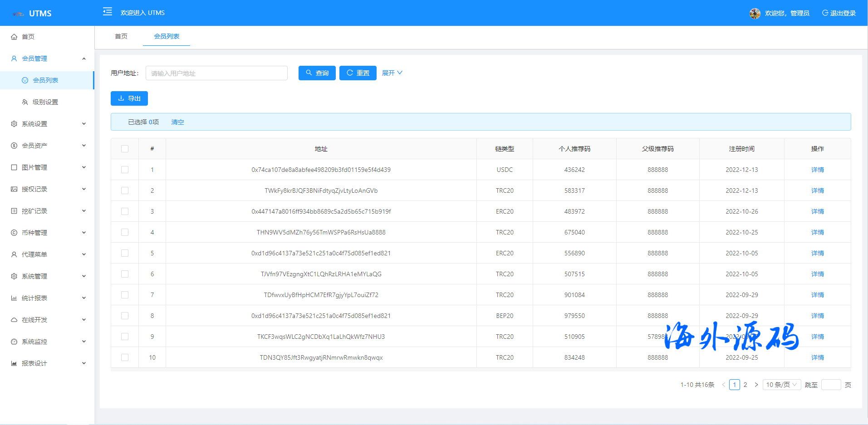This screenshot has height=425, width=868.
Task: Open the 10 条/页 page size dropdown
Action: [x=781, y=385]
